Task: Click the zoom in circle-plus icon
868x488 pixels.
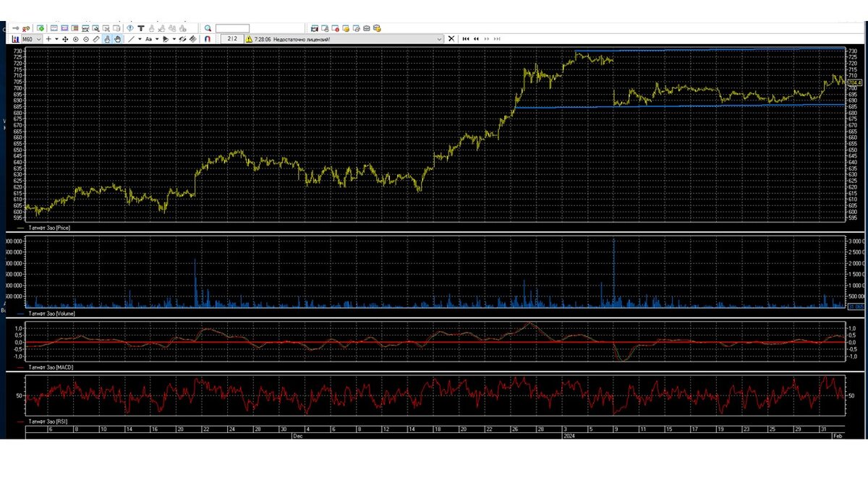Action: click(x=76, y=39)
